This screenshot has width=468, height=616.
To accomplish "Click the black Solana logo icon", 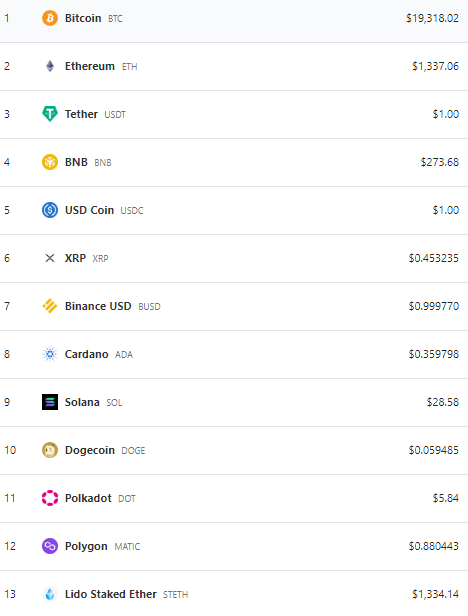I will [50, 402].
